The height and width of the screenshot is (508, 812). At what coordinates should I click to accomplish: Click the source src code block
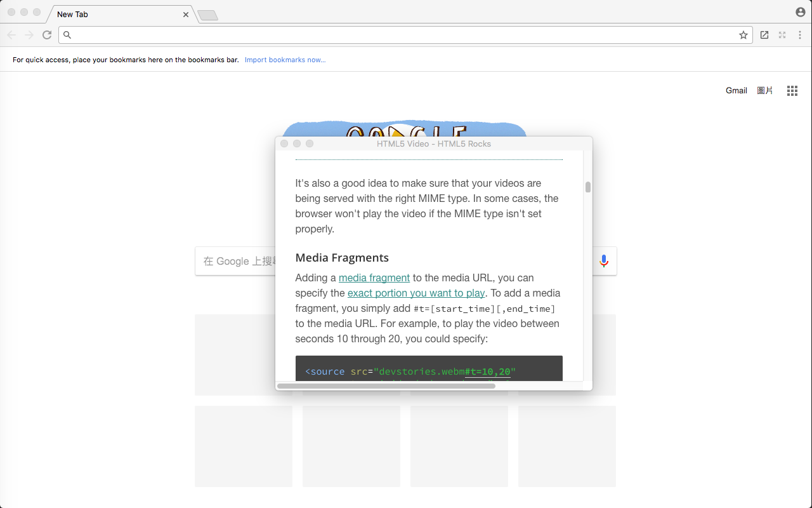click(x=429, y=369)
